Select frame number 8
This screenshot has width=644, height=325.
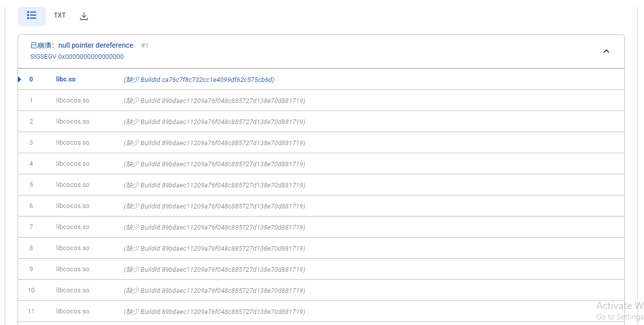click(x=31, y=248)
